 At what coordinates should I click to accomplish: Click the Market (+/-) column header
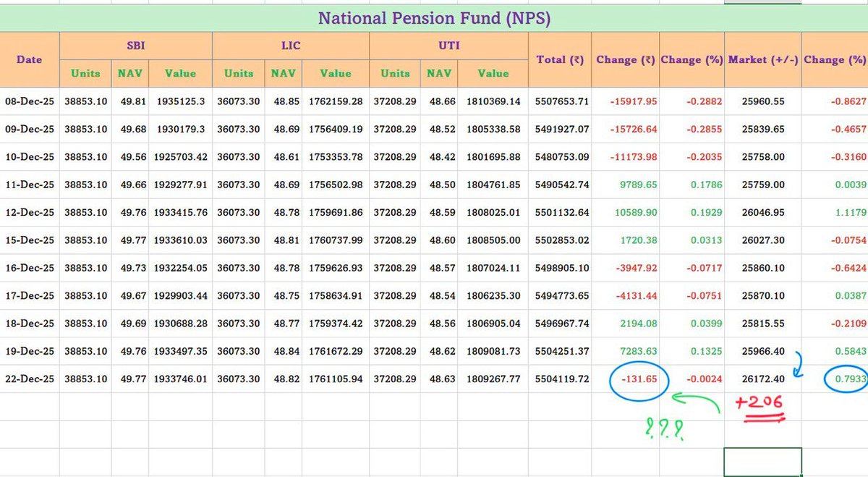tap(762, 59)
